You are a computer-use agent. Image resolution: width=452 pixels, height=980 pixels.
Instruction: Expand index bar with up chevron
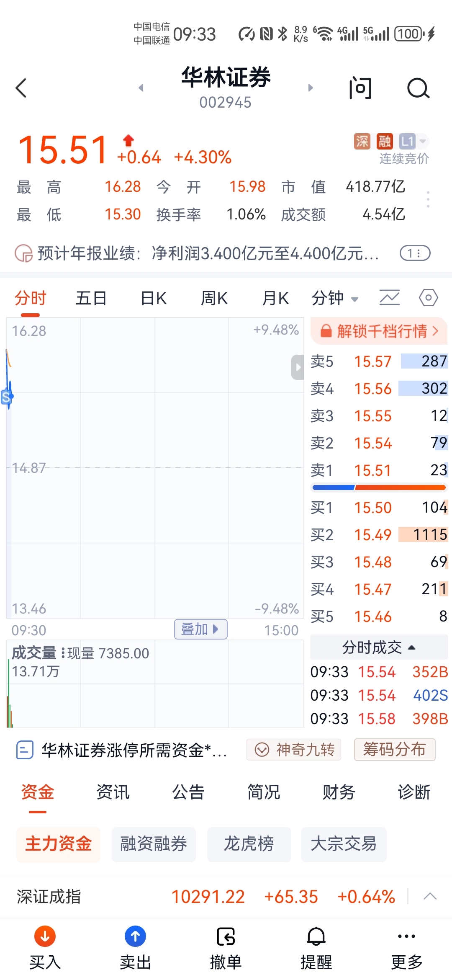430,897
